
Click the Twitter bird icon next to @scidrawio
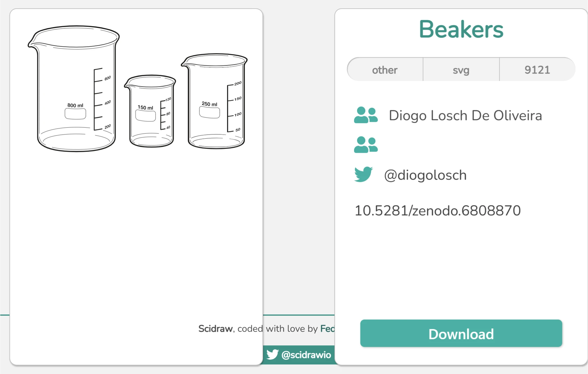click(272, 354)
